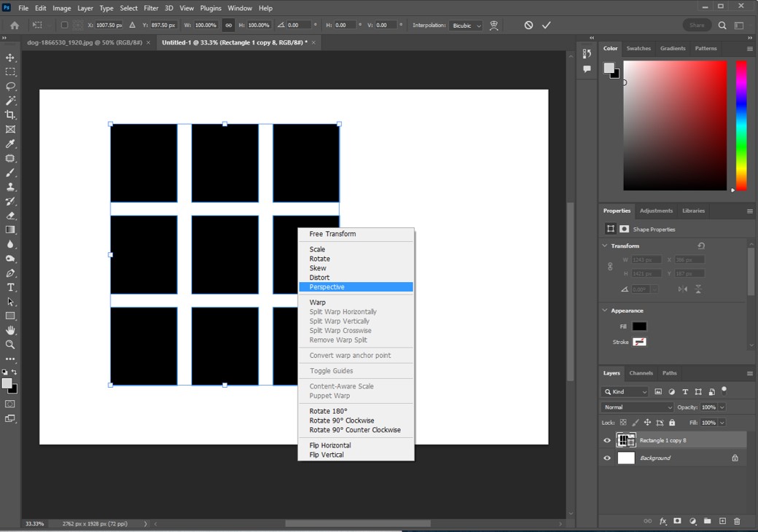Click the black Fill color swatch
The width and height of the screenshot is (758, 532).
[639, 326]
